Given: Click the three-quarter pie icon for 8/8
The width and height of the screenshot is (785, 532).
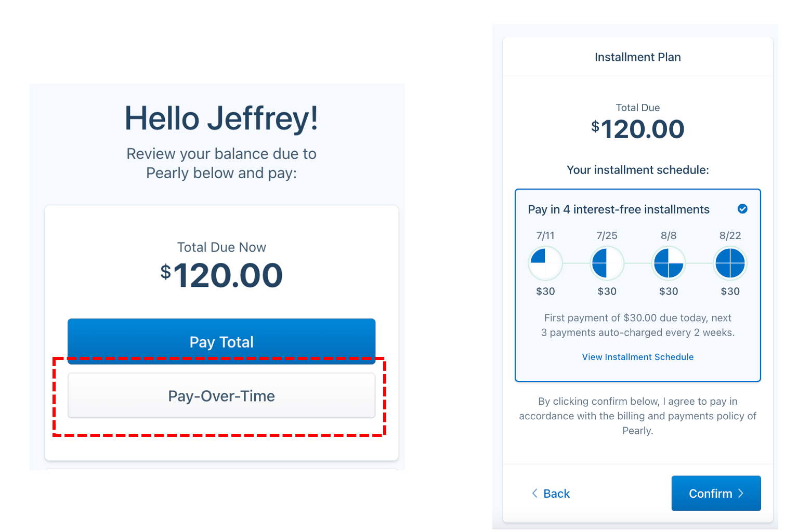Looking at the screenshot, I should tap(669, 263).
